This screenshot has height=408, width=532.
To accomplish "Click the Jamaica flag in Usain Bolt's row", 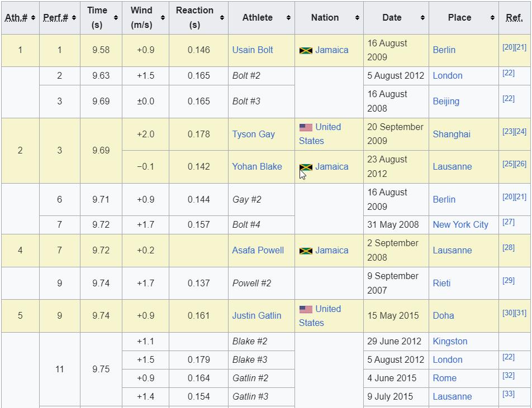I will pos(306,50).
